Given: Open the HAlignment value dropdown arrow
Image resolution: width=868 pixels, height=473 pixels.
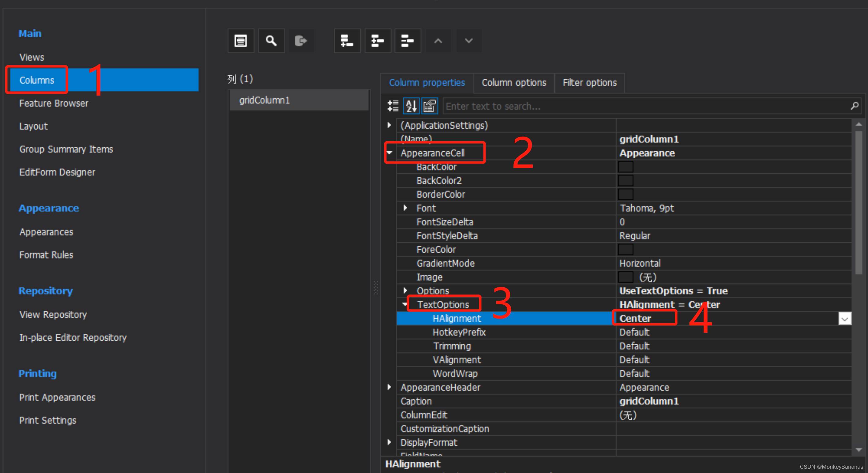Looking at the screenshot, I should [x=844, y=319].
